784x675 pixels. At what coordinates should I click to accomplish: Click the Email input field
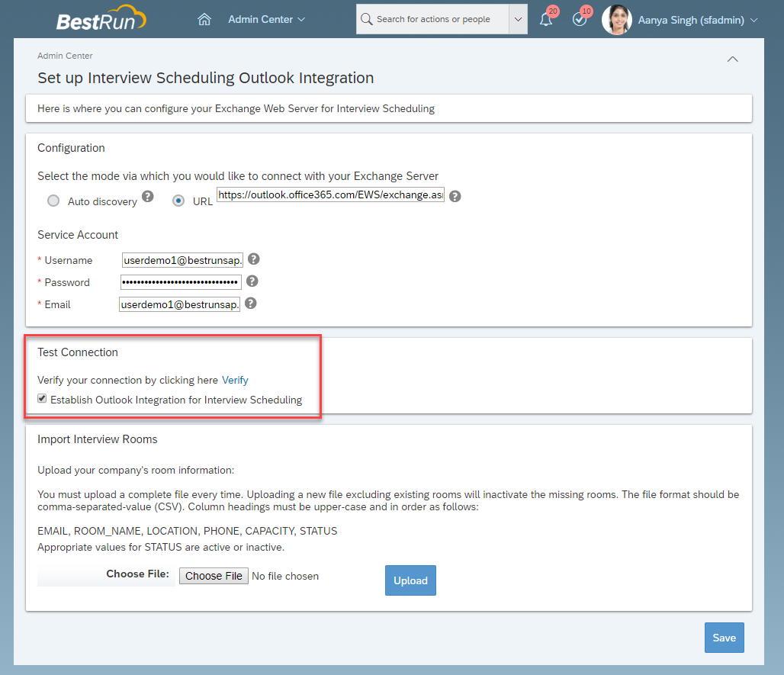(x=179, y=304)
